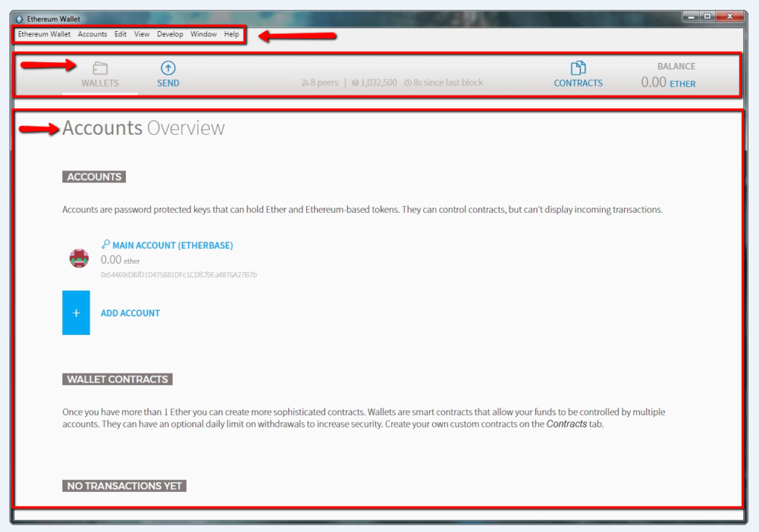Switch to the Send tab label

tap(168, 83)
